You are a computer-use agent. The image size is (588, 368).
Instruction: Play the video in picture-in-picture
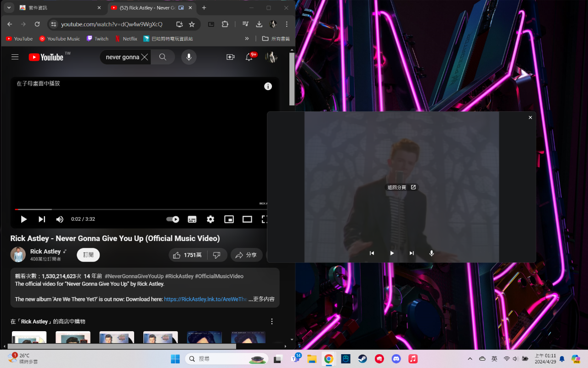point(392,253)
